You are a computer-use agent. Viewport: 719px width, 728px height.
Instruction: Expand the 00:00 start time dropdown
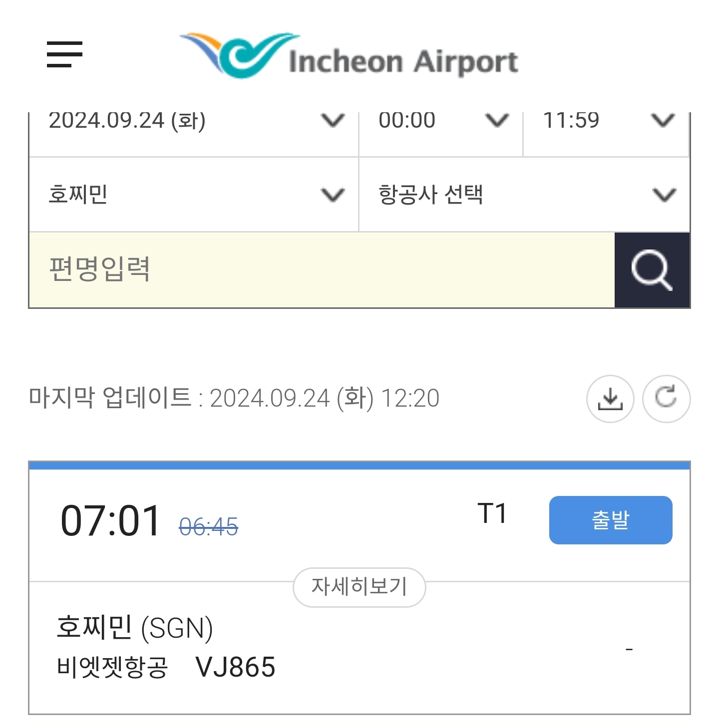tap(440, 122)
